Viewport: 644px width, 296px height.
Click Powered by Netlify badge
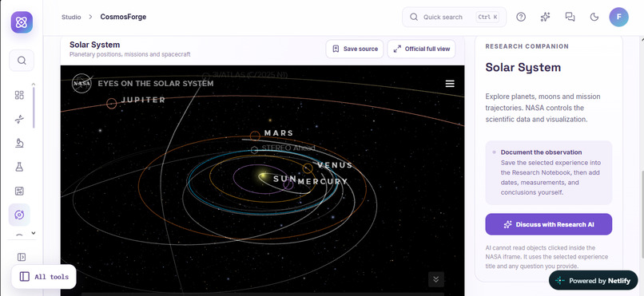[x=593, y=281]
